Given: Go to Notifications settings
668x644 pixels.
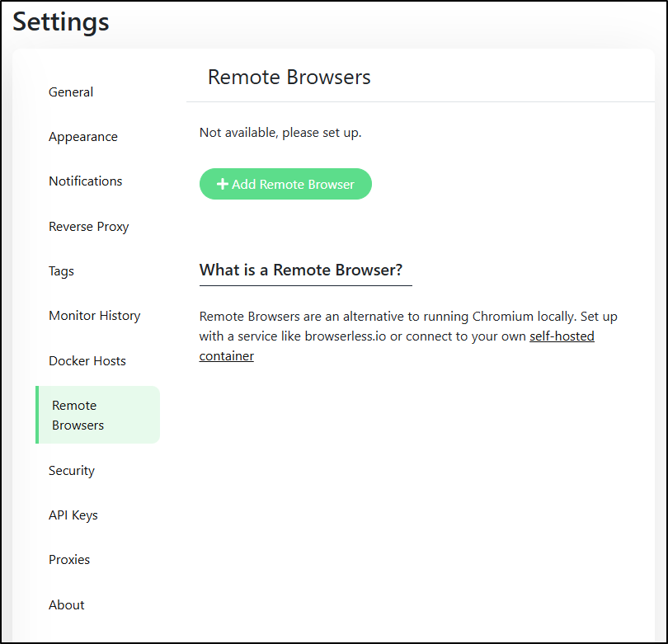Looking at the screenshot, I should coord(85,181).
